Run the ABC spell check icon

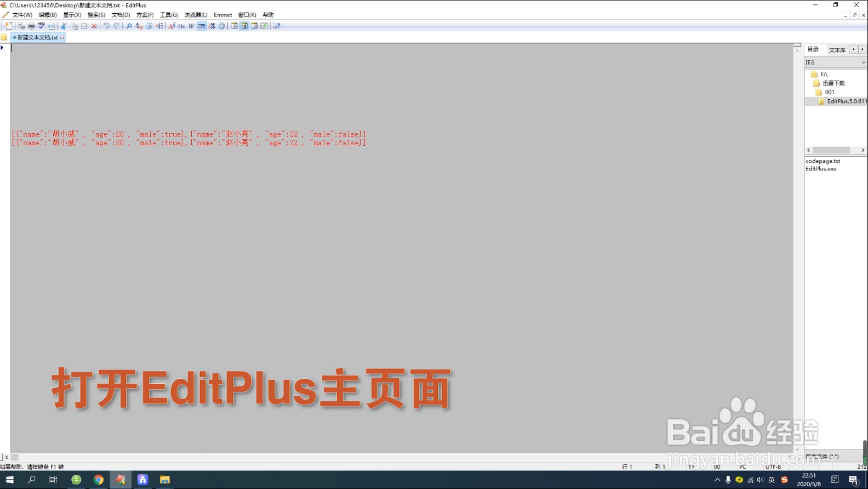(41, 26)
